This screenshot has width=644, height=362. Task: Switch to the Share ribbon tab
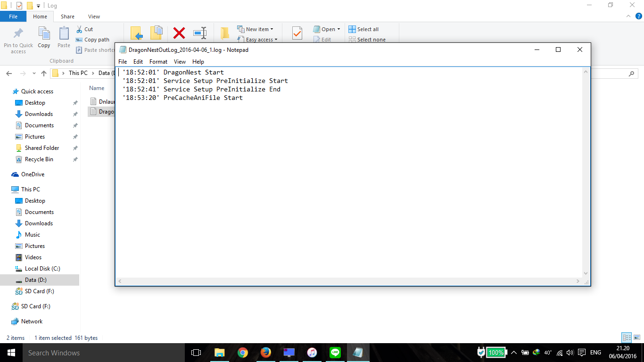click(x=67, y=16)
